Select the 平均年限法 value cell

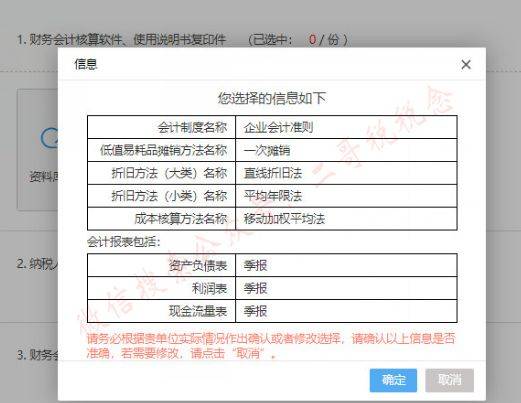coord(346,196)
